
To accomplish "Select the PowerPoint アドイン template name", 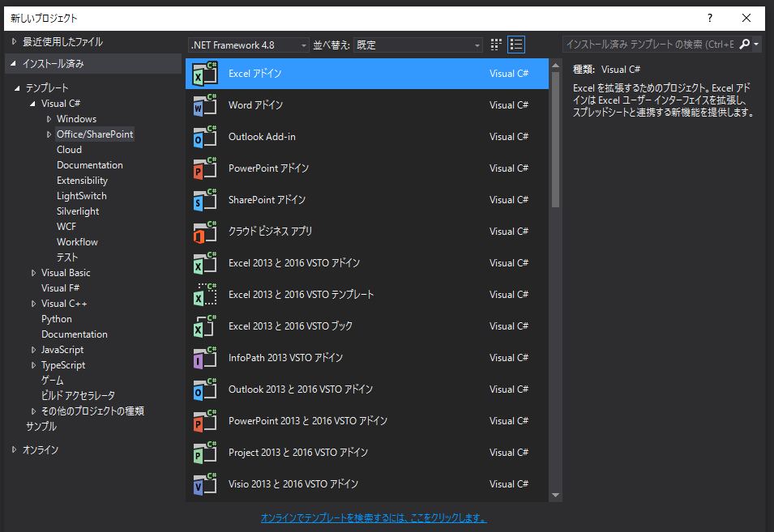I will [x=268, y=168].
